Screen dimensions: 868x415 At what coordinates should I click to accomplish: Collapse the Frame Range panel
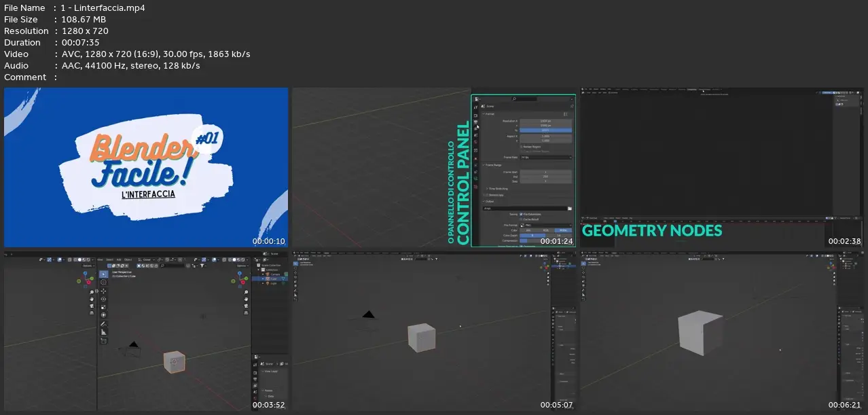tap(483, 165)
